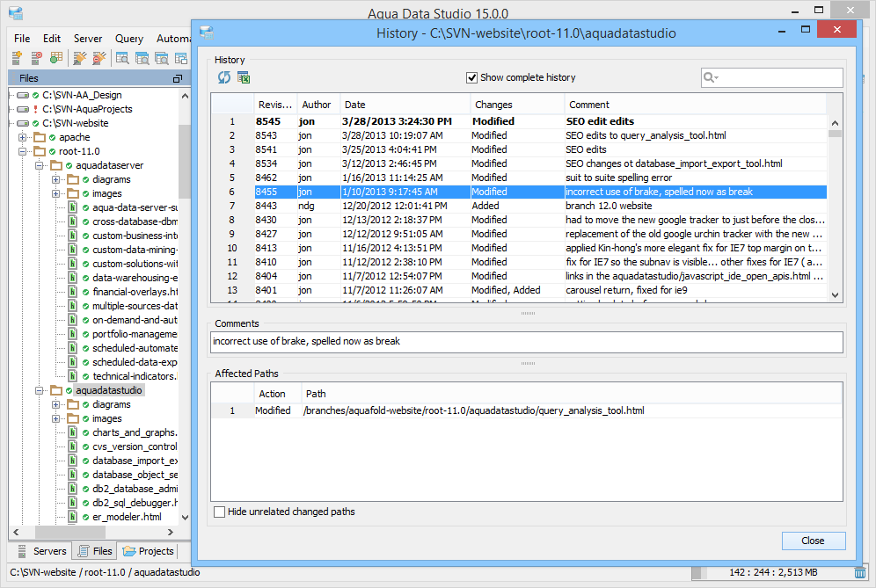Click green status icon of apache folder
Image resolution: width=876 pixels, height=588 pixels.
click(x=52, y=137)
